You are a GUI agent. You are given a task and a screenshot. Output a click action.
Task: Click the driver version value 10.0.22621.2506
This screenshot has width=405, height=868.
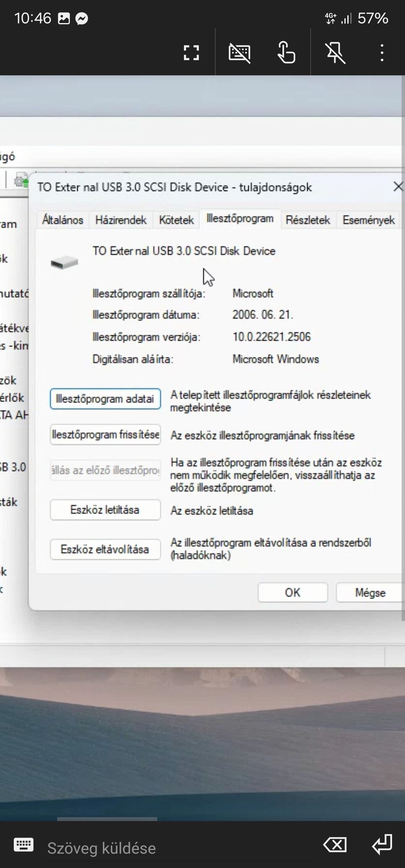point(272,337)
